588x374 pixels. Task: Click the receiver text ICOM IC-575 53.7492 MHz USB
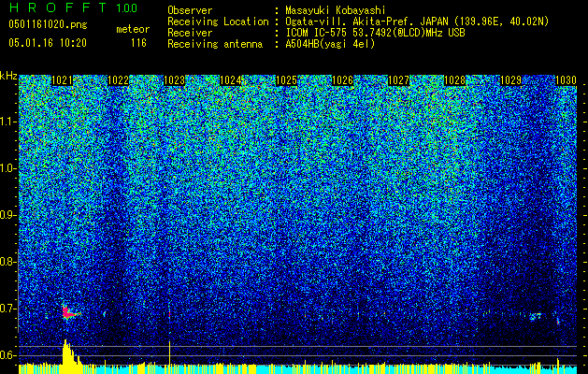[x=375, y=33]
